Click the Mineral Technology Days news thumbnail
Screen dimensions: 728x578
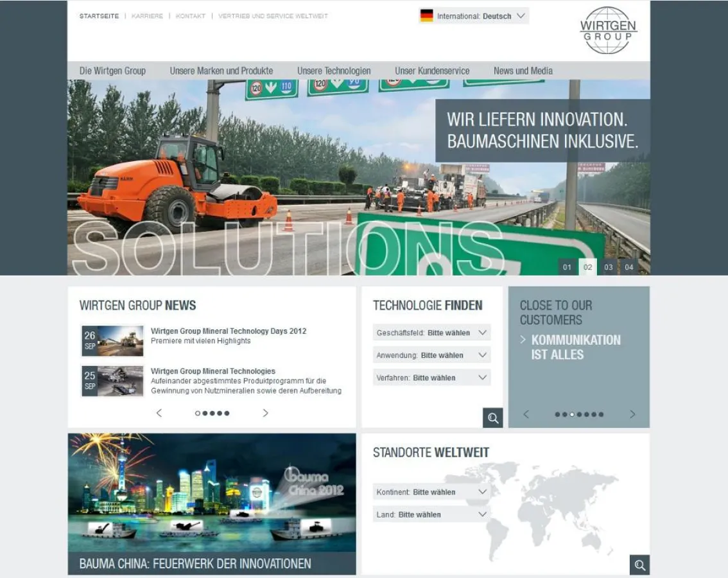[112, 340]
